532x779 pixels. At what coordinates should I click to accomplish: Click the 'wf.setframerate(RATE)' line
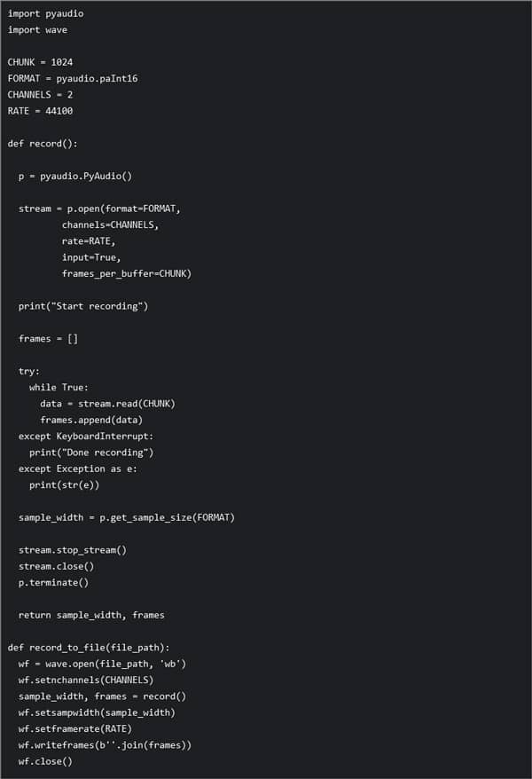coord(75,728)
